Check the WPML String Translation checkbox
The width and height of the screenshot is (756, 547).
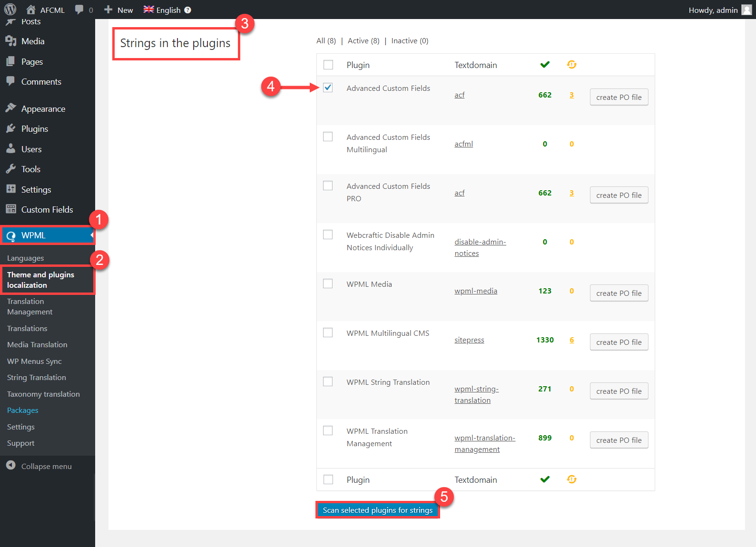[328, 381]
